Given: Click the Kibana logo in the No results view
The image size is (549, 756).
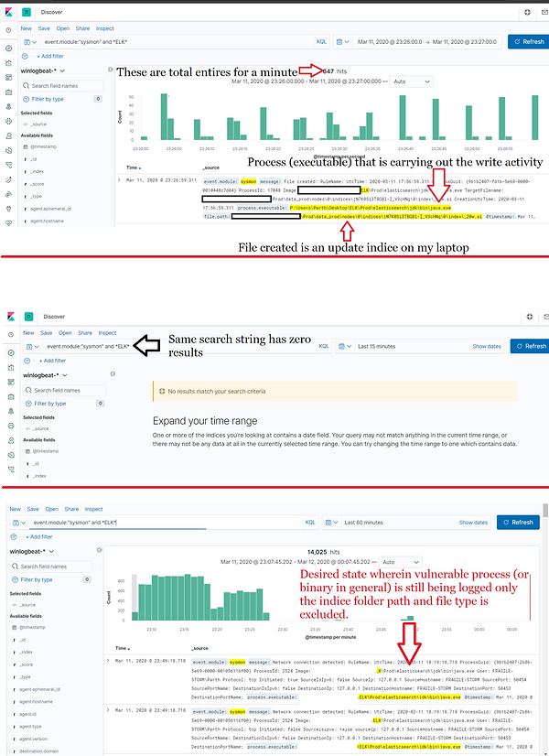Looking at the screenshot, I should pyautogui.click(x=11, y=317).
